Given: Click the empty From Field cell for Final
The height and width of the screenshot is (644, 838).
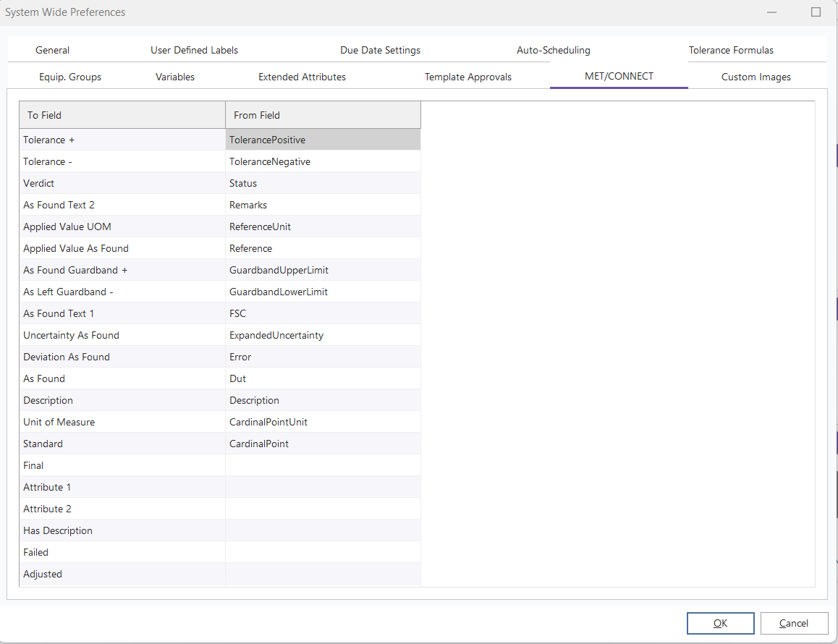Looking at the screenshot, I should click(x=323, y=465).
